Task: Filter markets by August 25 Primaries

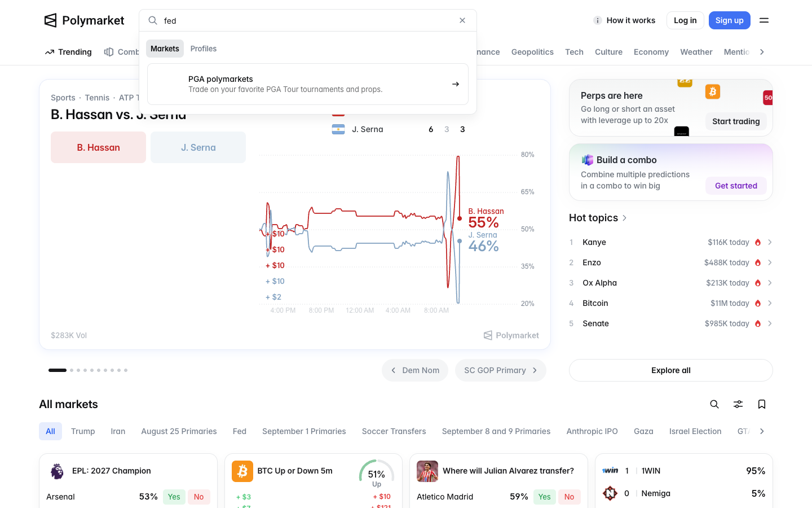Action: pyautogui.click(x=179, y=431)
